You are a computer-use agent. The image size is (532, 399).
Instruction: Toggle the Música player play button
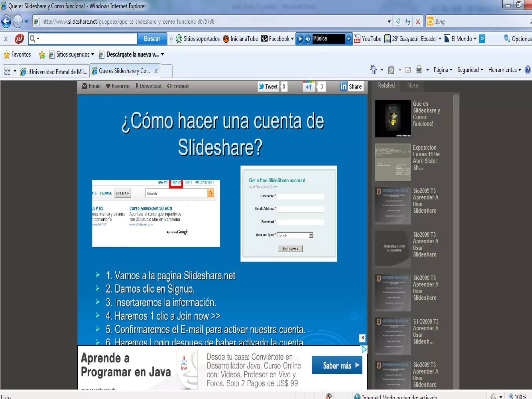[301, 39]
